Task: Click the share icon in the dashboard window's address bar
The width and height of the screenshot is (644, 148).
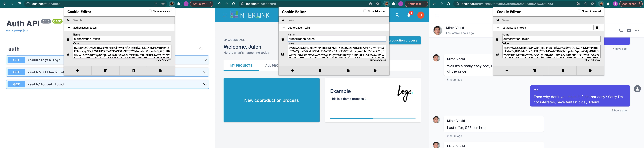Action: tap(370, 4)
